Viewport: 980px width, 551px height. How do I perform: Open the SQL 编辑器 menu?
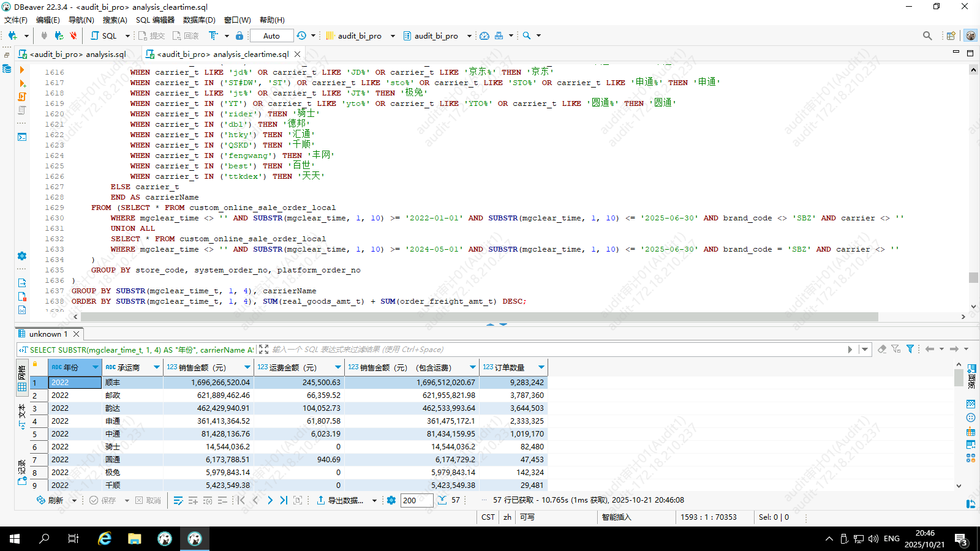tap(155, 20)
